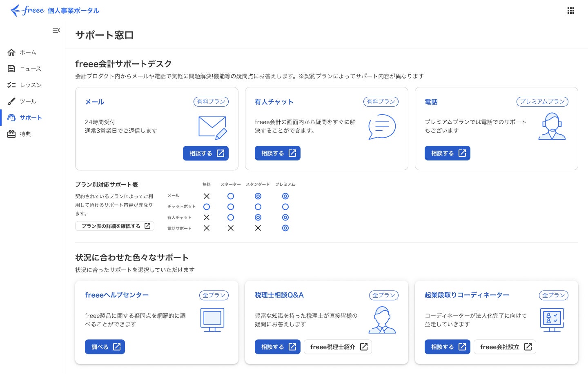Click the スターター column header in plan table
The width and height of the screenshot is (588, 374).
231,185
